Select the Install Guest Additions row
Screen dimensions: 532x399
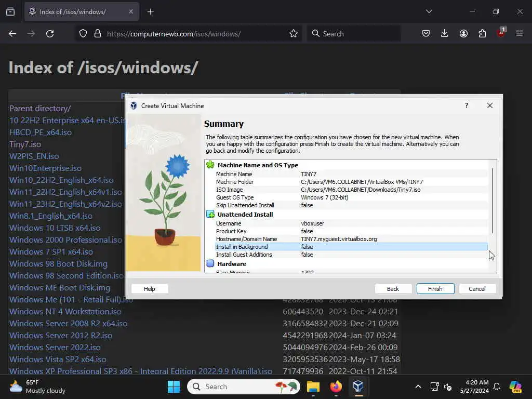[352, 255]
